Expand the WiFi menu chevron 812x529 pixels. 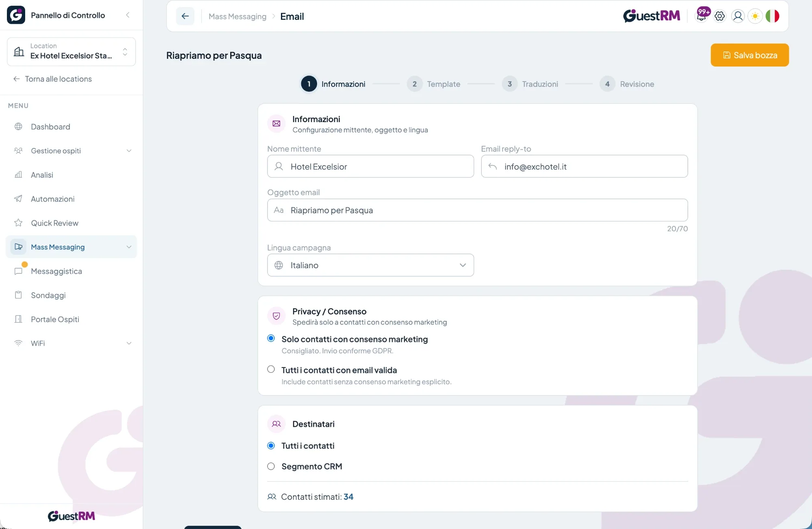129,343
